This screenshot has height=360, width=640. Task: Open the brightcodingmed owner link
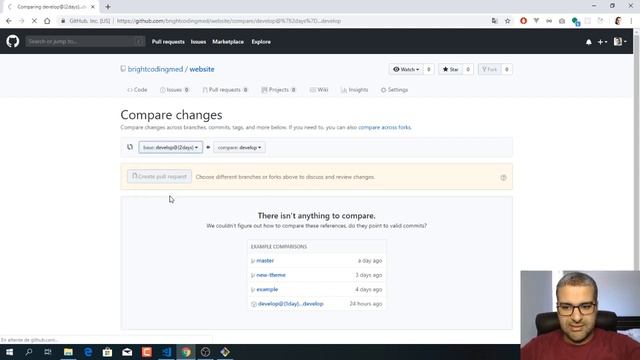(156, 69)
